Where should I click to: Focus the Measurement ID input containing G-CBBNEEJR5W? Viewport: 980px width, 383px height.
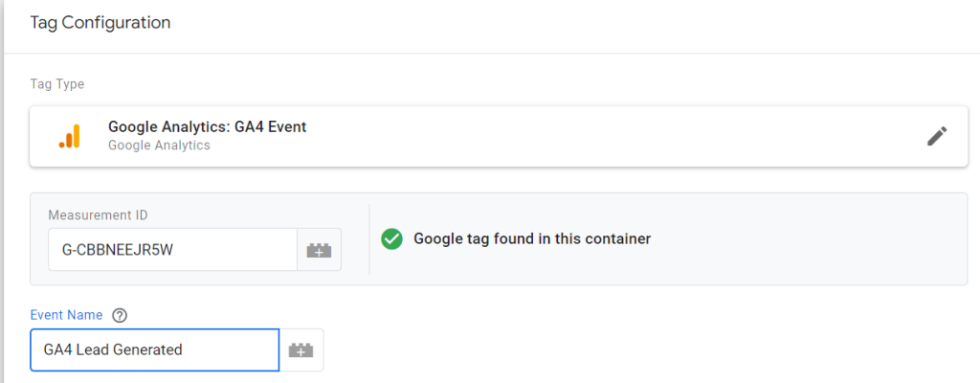[172, 250]
